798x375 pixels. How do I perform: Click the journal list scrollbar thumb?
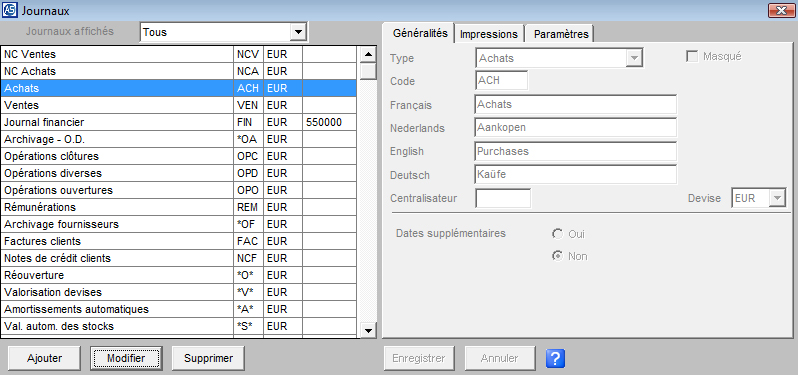pyautogui.click(x=368, y=71)
